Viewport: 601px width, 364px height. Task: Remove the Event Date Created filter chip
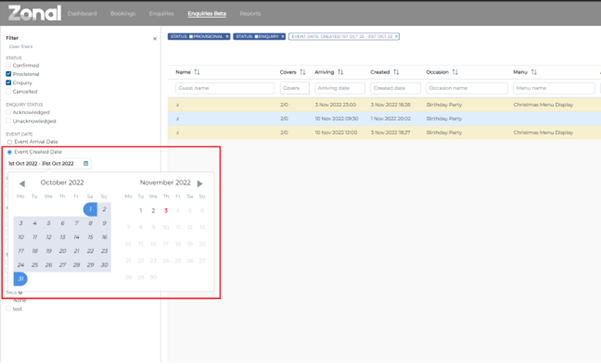pyautogui.click(x=397, y=36)
